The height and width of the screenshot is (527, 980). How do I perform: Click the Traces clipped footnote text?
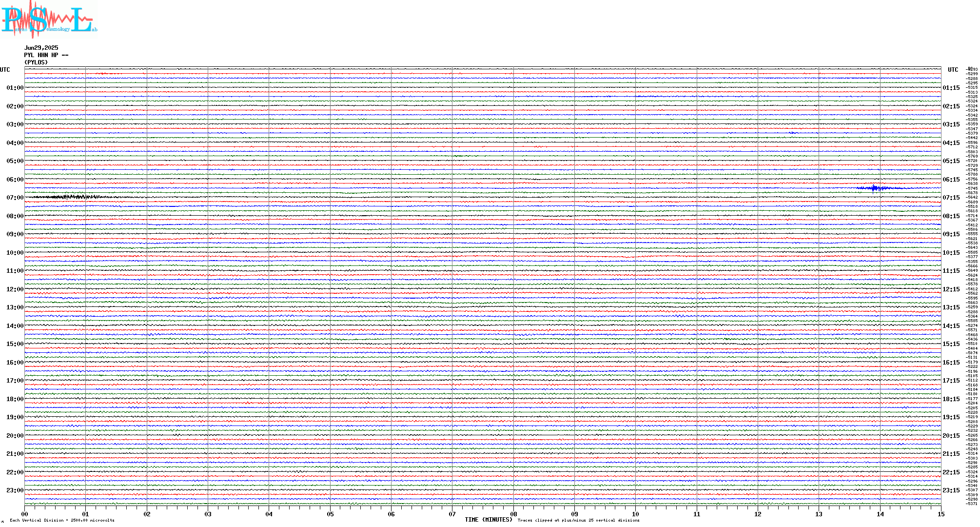coord(578,520)
